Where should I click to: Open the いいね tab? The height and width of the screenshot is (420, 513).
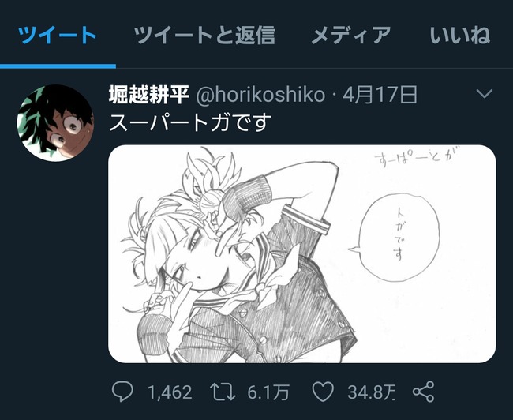pos(459,35)
